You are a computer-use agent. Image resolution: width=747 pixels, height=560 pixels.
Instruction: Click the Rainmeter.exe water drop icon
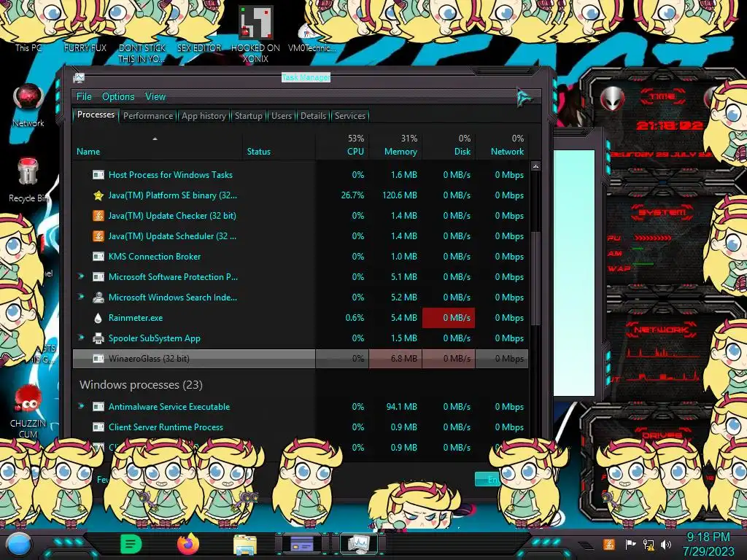(98, 318)
